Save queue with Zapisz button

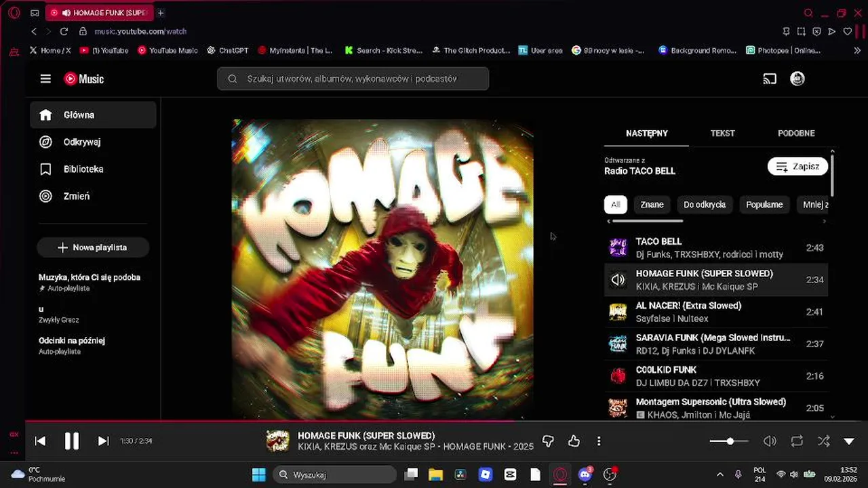click(797, 167)
